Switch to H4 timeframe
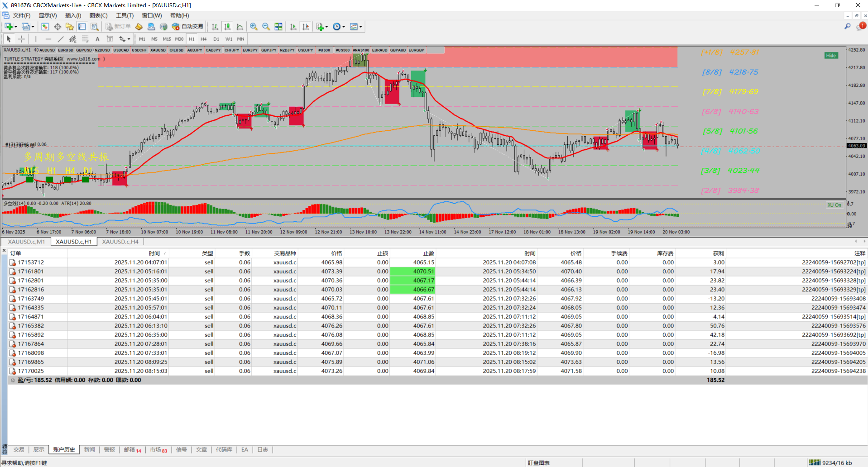 204,39
